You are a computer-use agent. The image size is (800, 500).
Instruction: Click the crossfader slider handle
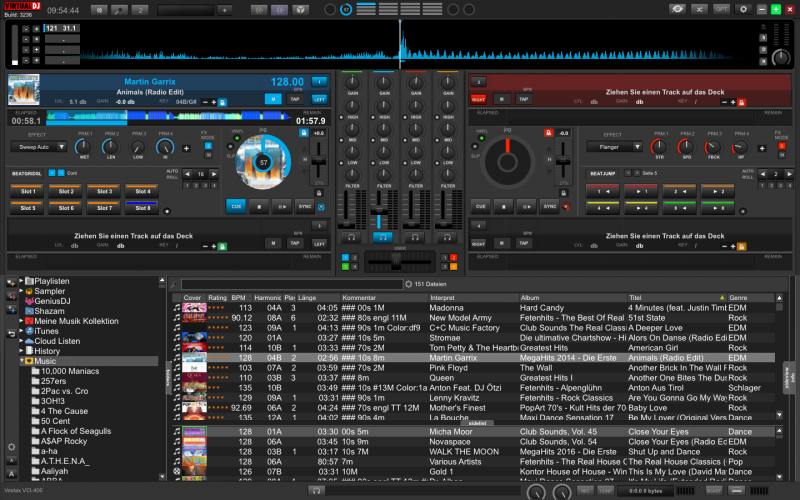(x=395, y=262)
